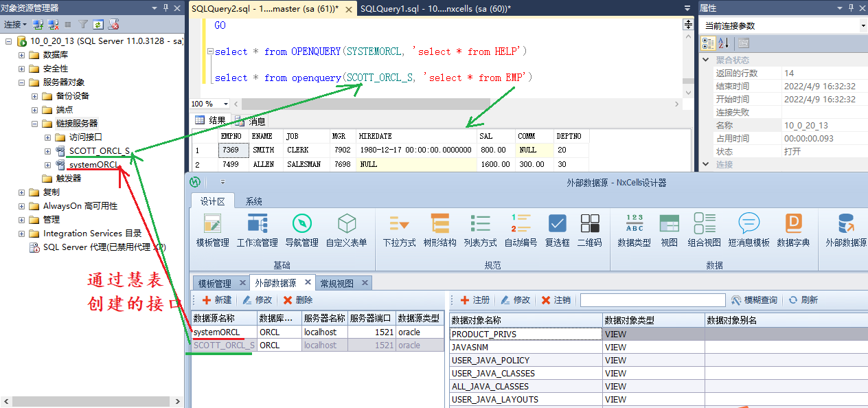Click 注销 to unregister data object
This screenshot has width=868, height=408.
pos(556,300)
